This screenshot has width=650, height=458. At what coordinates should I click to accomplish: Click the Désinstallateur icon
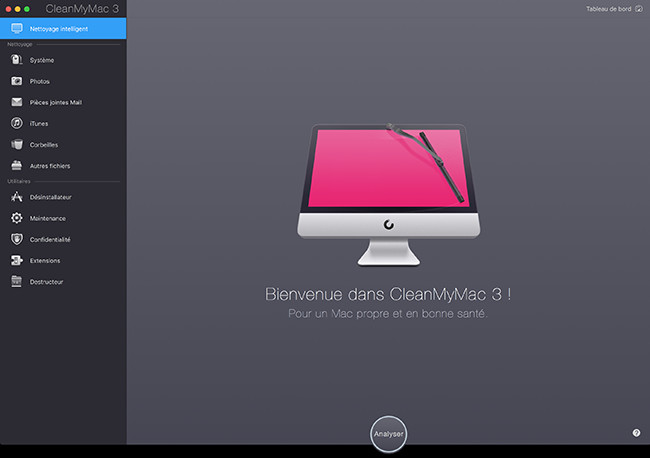point(17,197)
